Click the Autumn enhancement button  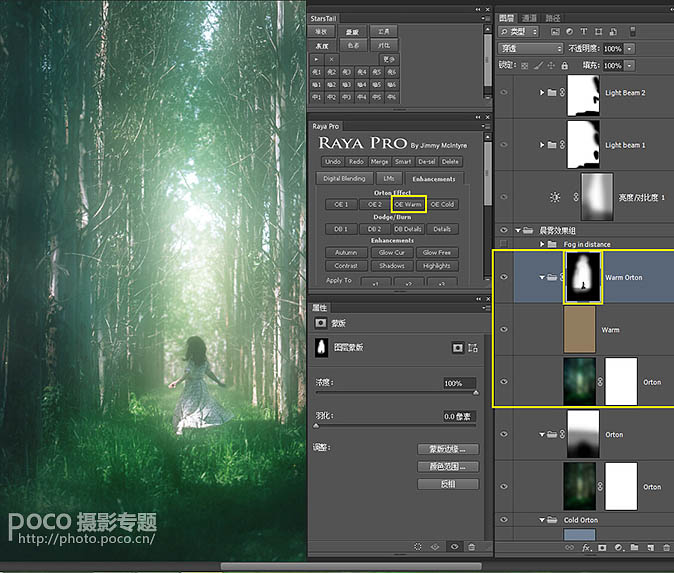pos(346,252)
